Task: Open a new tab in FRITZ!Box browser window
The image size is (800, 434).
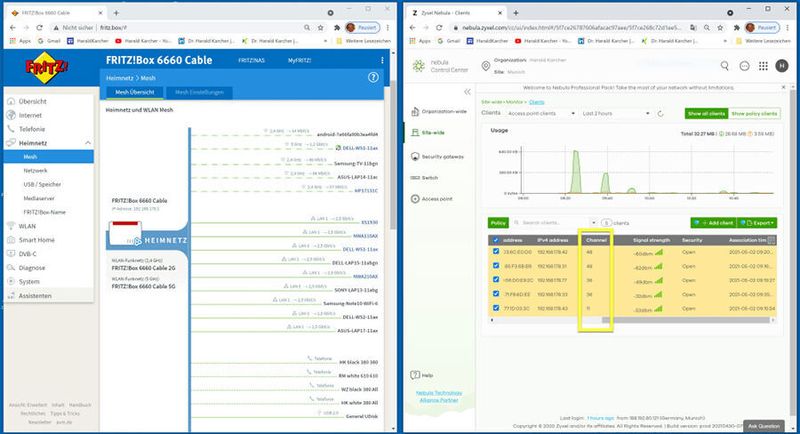Action: pos(116,13)
